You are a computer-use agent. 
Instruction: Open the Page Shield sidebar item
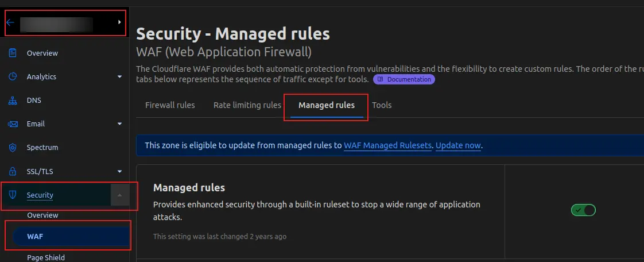point(46,257)
